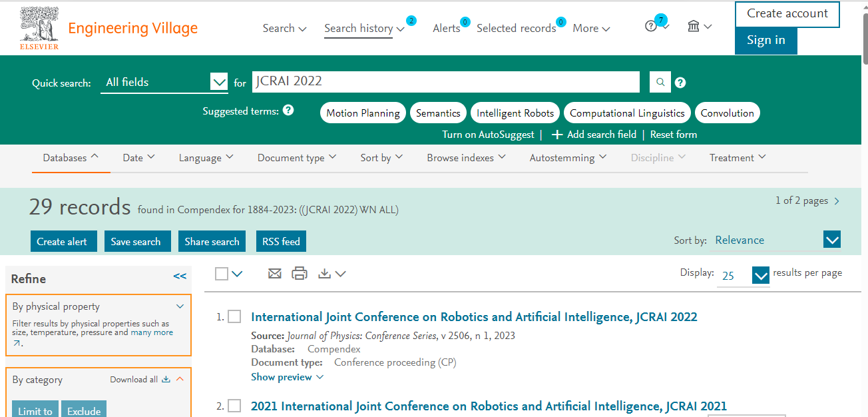Open the many more external link arrow
This screenshot has height=417, width=868.
pyautogui.click(x=17, y=344)
